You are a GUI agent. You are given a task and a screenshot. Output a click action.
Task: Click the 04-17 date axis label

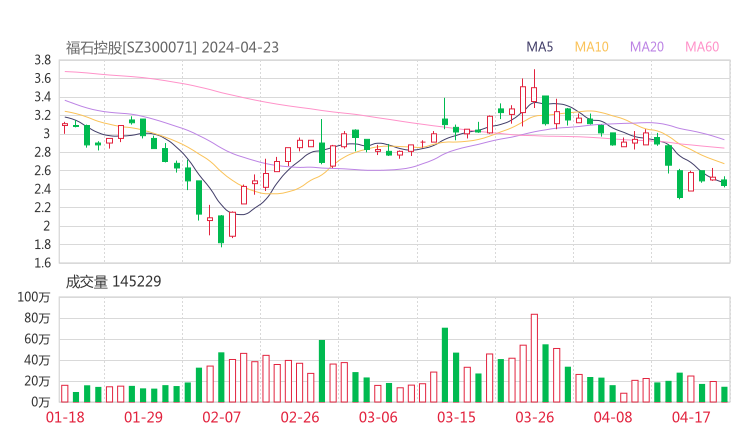(x=691, y=417)
